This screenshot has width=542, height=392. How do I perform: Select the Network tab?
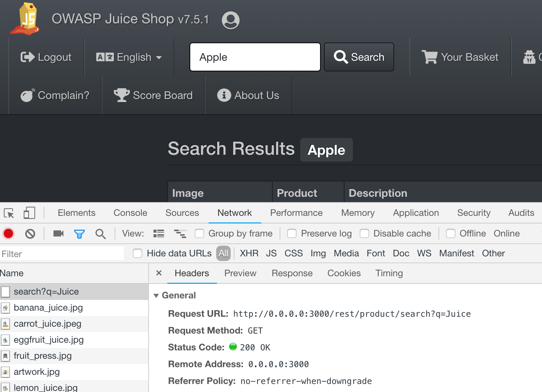pos(235,213)
